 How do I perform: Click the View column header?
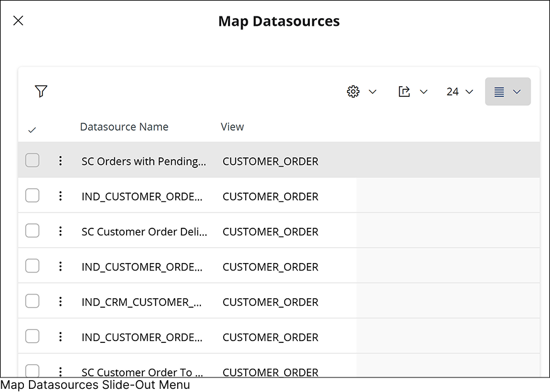232,127
